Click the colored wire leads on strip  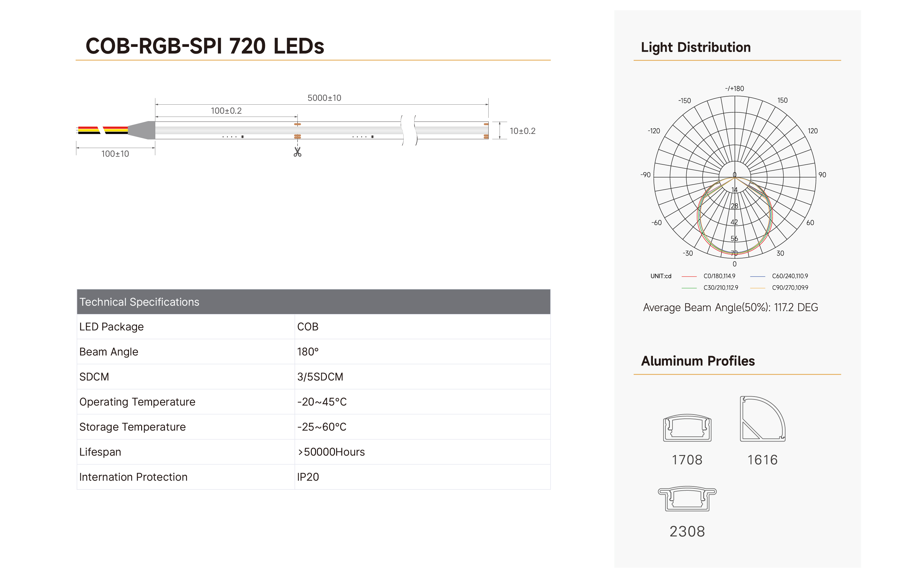pos(102,130)
